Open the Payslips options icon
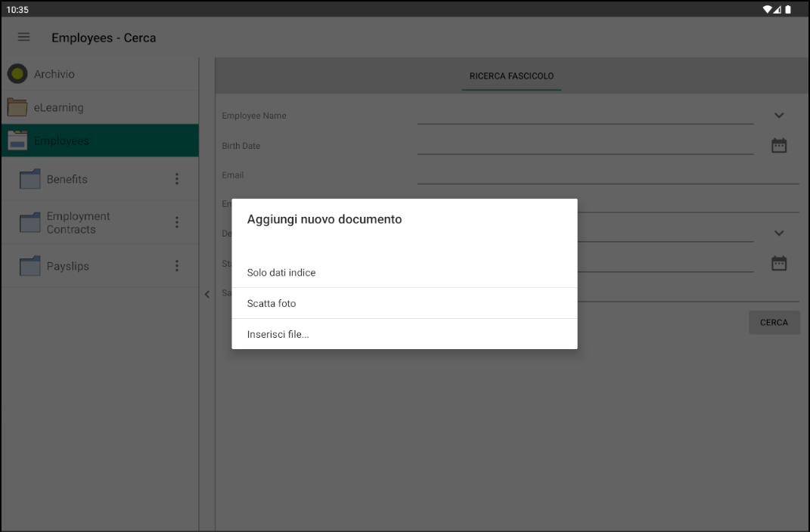The image size is (810, 532). coord(176,265)
